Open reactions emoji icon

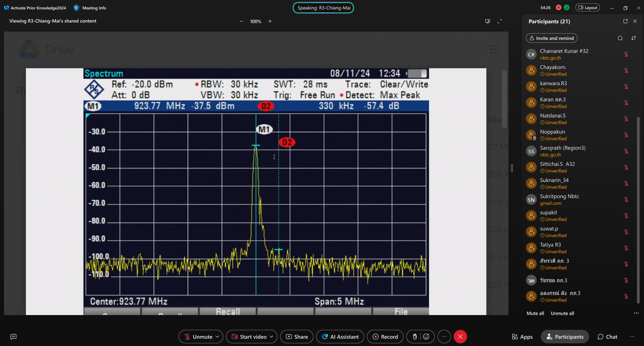tap(426, 337)
